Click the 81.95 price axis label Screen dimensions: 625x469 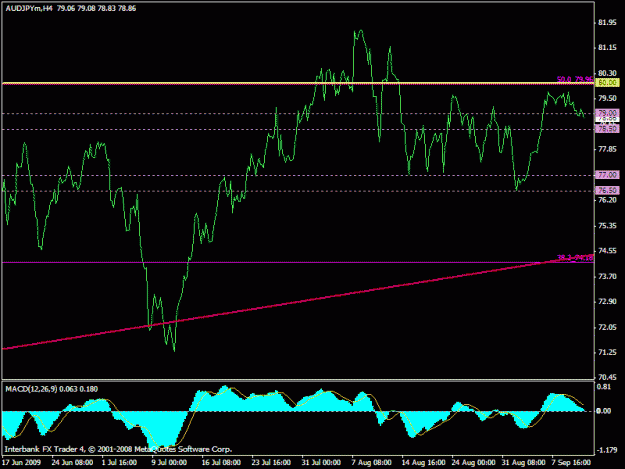pyautogui.click(x=607, y=23)
